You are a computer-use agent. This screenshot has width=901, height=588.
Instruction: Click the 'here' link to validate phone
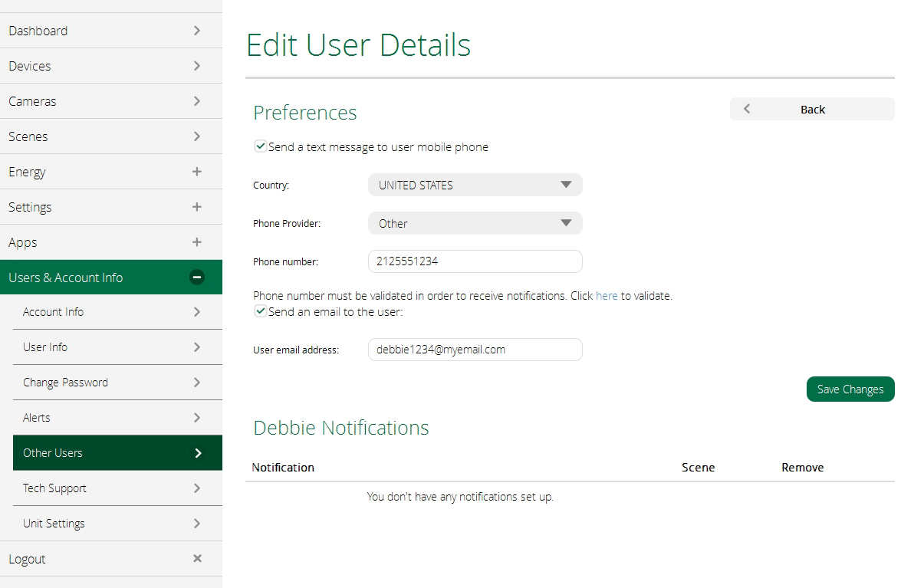tap(606, 296)
